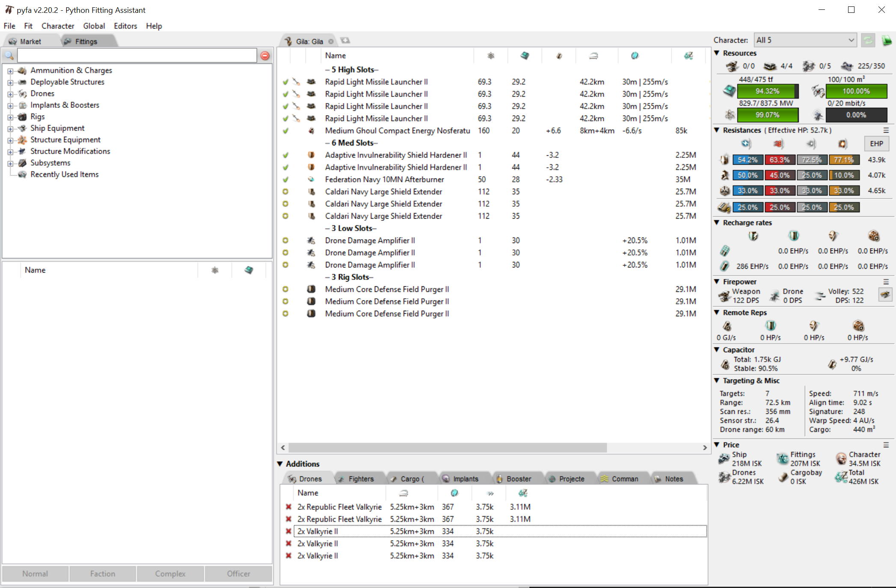Image resolution: width=896 pixels, height=588 pixels.
Task: Click the Officer price filter button
Action: tap(238, 573)
